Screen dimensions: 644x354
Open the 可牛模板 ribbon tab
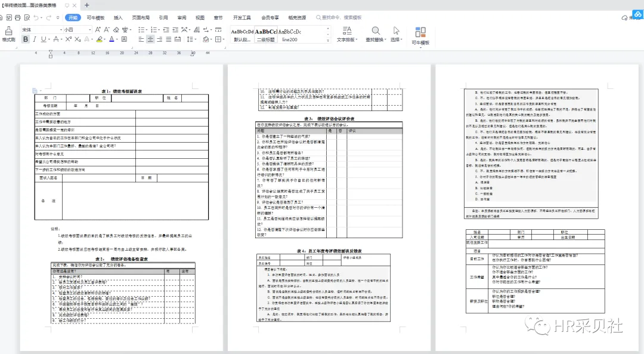[x=95, y=18]
